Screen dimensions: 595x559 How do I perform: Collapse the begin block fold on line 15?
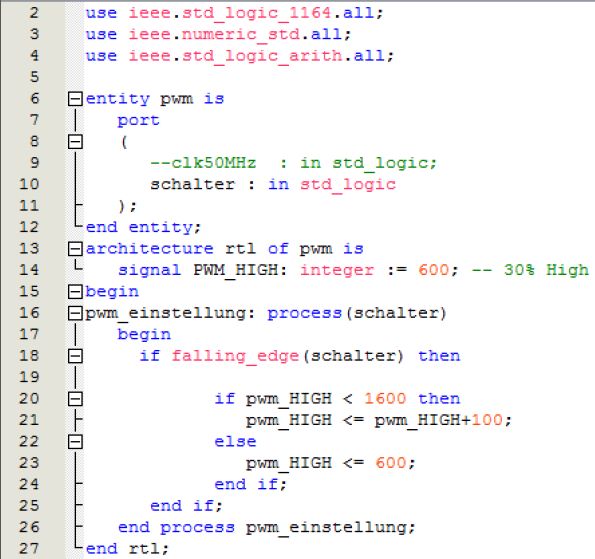point(75,292)
